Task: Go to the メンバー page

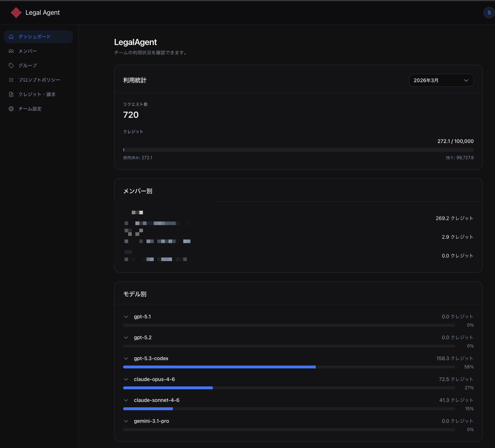Action: click(38, 51)
